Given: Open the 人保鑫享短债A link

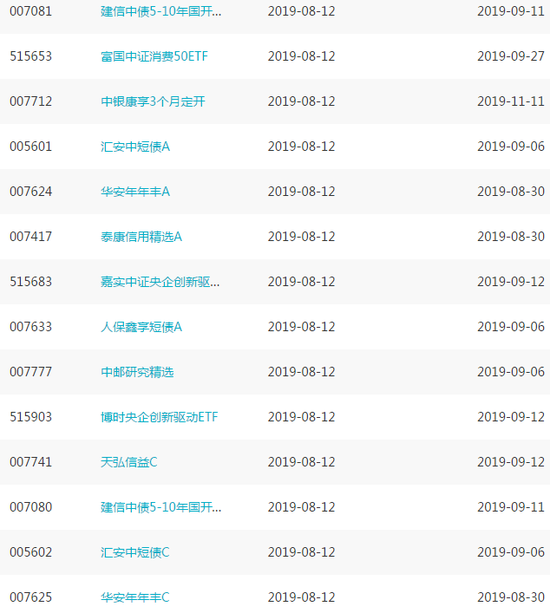Looking at the screenshot, I should pyautogui.click(x=142, y=327).
